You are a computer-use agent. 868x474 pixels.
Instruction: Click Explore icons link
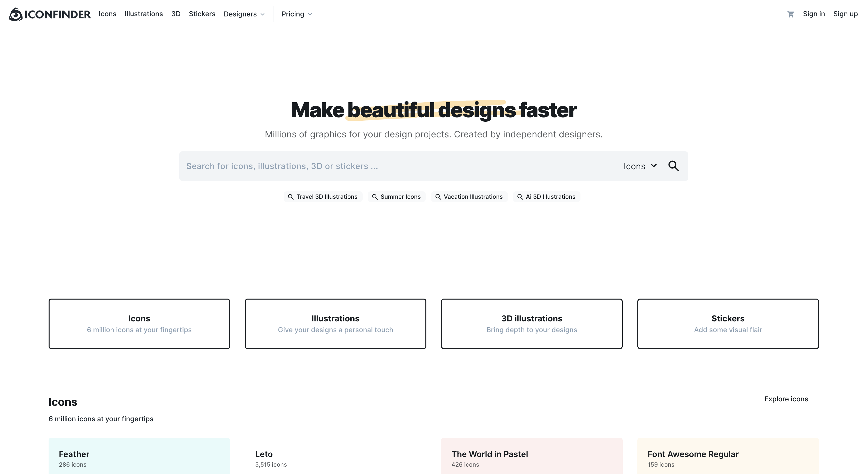[x=786, y=399]
